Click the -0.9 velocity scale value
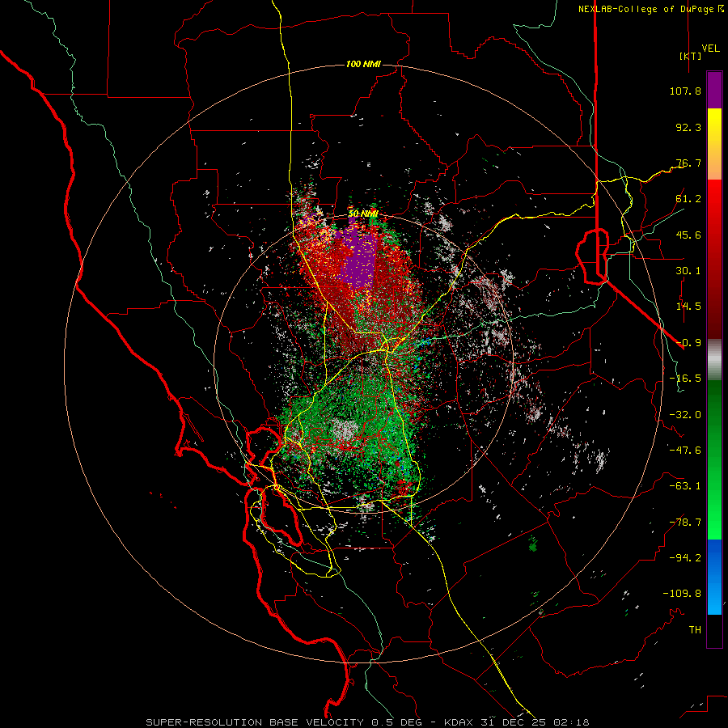This screenshot has height=728, width=728. [688, 343]
